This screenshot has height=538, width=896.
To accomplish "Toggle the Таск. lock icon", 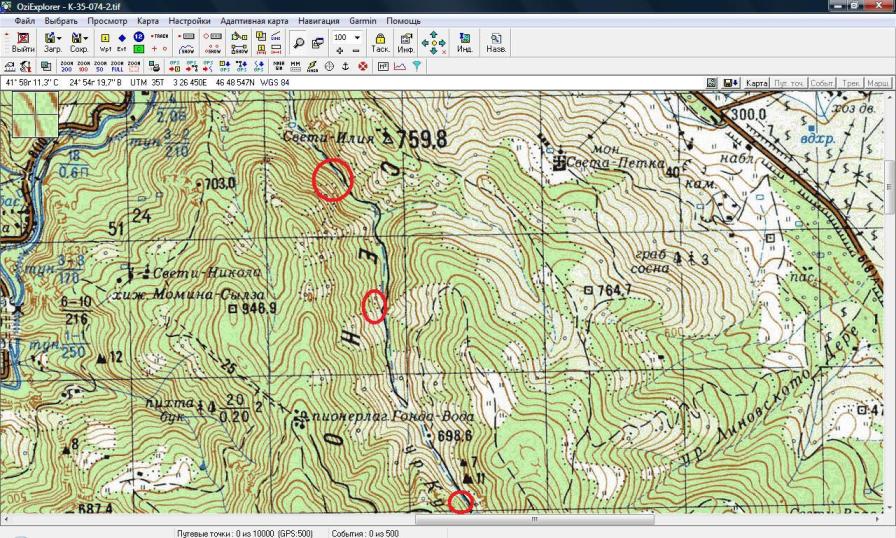I will click(x=380, y=42).
